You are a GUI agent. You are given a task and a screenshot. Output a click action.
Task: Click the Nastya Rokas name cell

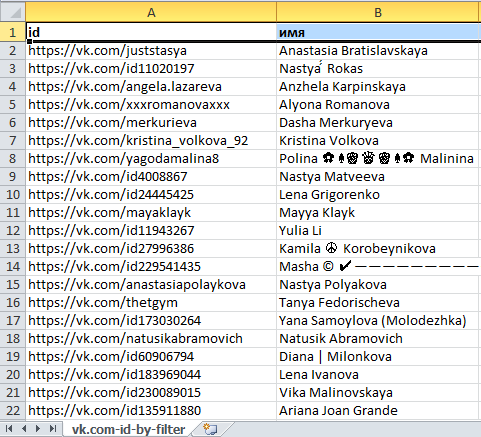[x=378, y=69]
